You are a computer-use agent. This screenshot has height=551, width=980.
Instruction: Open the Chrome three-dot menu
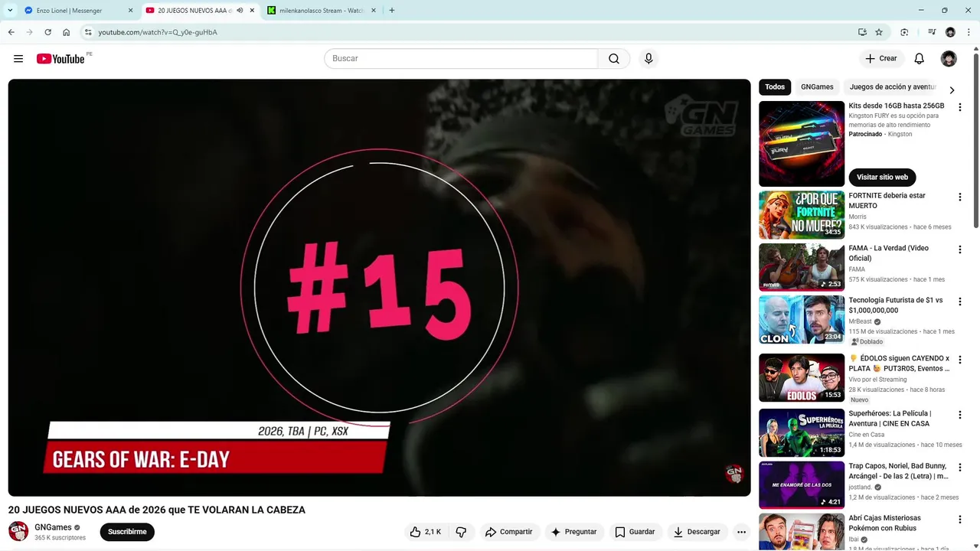[x=969, y=32]
